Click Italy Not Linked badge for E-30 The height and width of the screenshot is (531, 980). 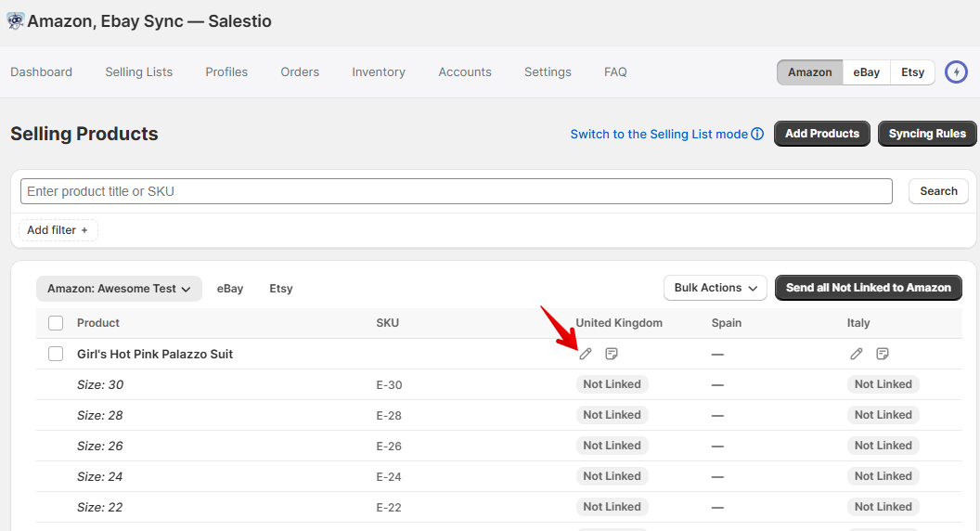coord(883,384)
